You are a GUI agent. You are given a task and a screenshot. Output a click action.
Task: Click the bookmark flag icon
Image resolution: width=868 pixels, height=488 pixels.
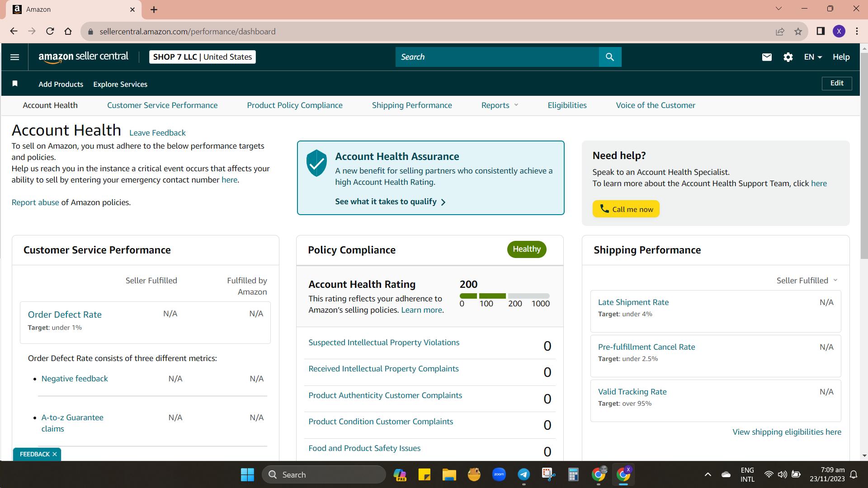[x=15, y=84]
